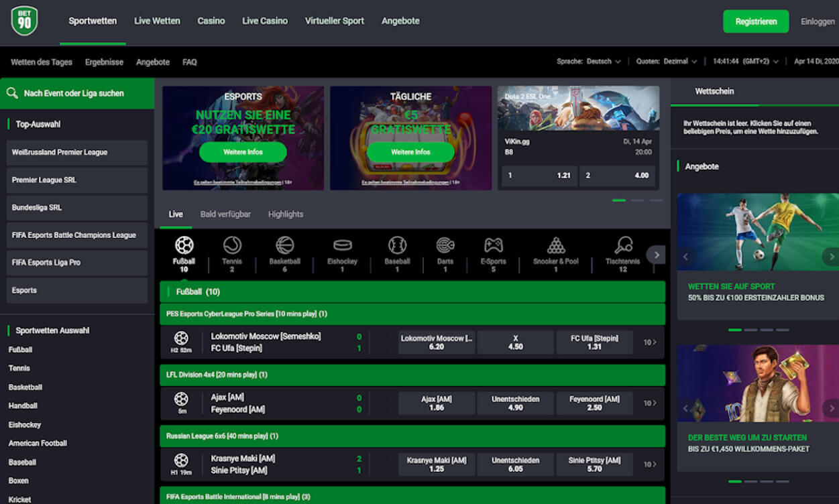Image resolution: width=839 pixels, height=504 pixels.
Task: Pick Unentschieden 4.90 for Ajax match
Action: pos(515,403)
